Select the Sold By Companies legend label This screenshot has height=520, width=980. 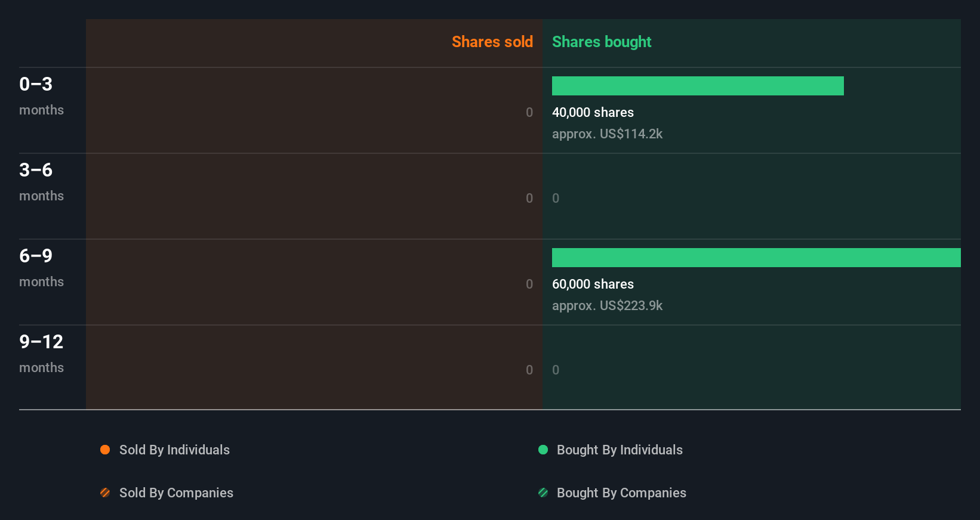point(176,493)
